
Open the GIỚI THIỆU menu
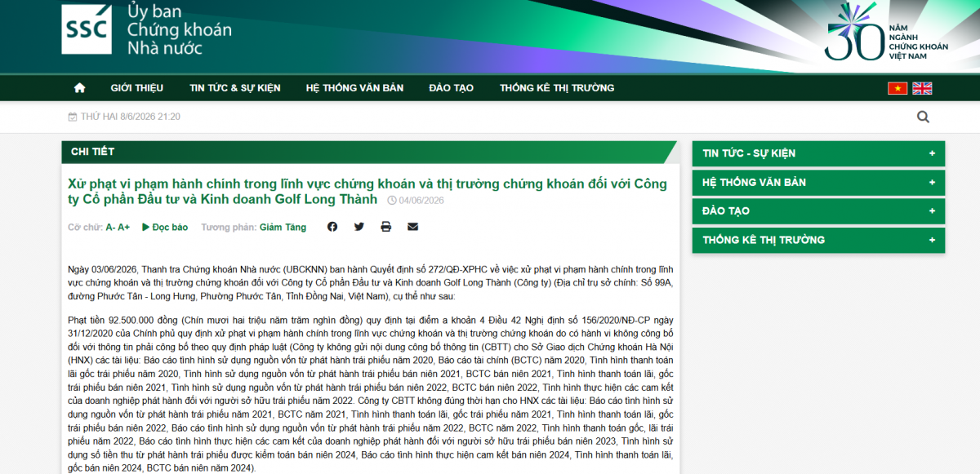(137, 88)
